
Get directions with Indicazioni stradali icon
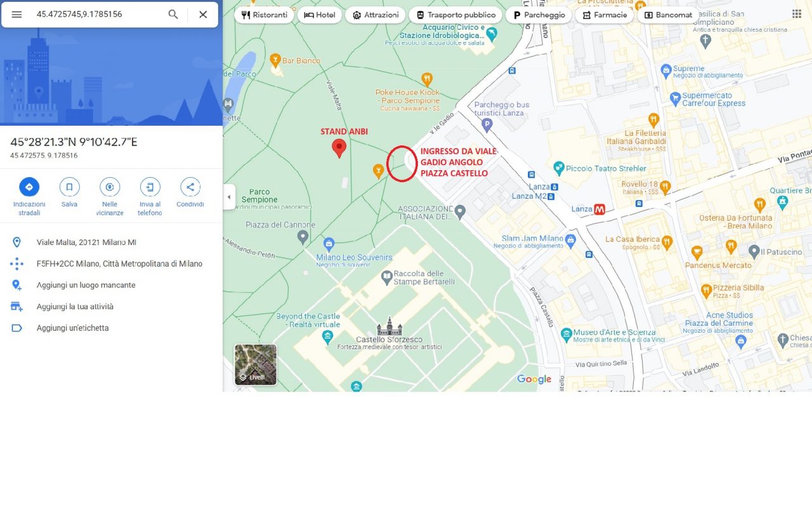click(29, 187)
